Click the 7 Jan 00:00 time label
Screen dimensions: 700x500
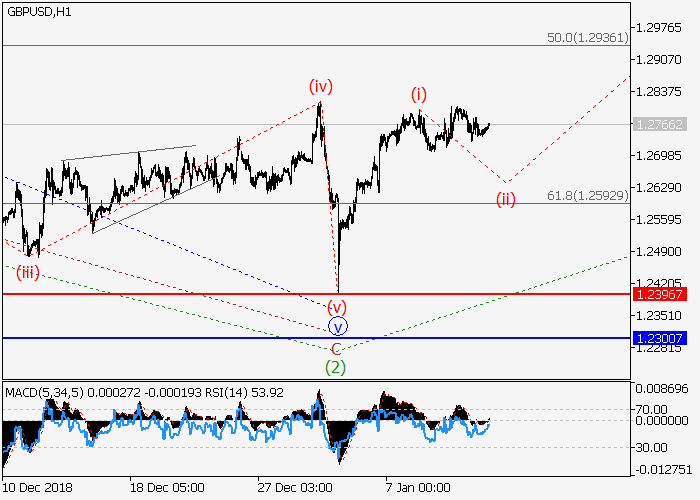coord(417,488)
